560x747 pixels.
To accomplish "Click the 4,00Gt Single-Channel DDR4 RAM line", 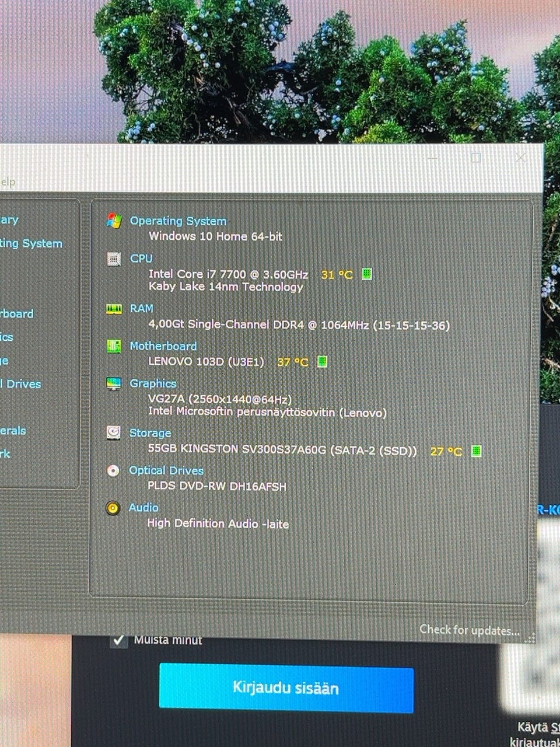I will (x=299, y=324).
